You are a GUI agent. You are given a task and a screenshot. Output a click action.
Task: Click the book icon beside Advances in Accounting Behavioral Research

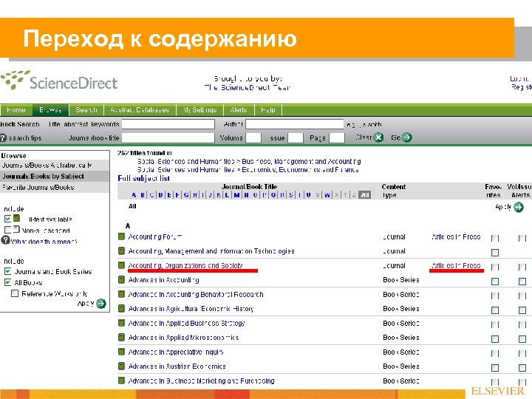point(121,294)
